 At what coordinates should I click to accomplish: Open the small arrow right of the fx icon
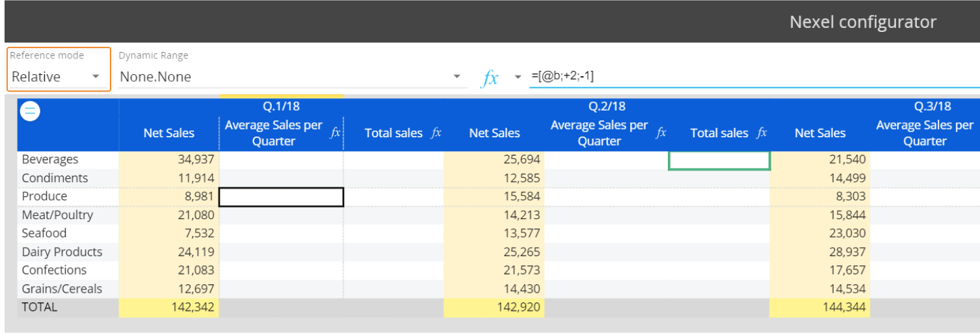tap(518, 77)
